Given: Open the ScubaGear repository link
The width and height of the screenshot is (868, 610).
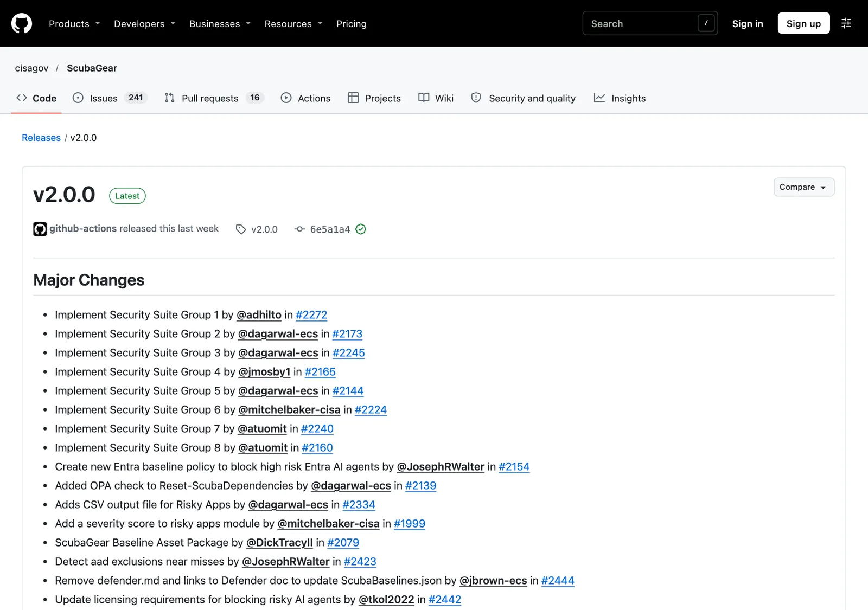Looking at the screenshot, I should point(92,68).
